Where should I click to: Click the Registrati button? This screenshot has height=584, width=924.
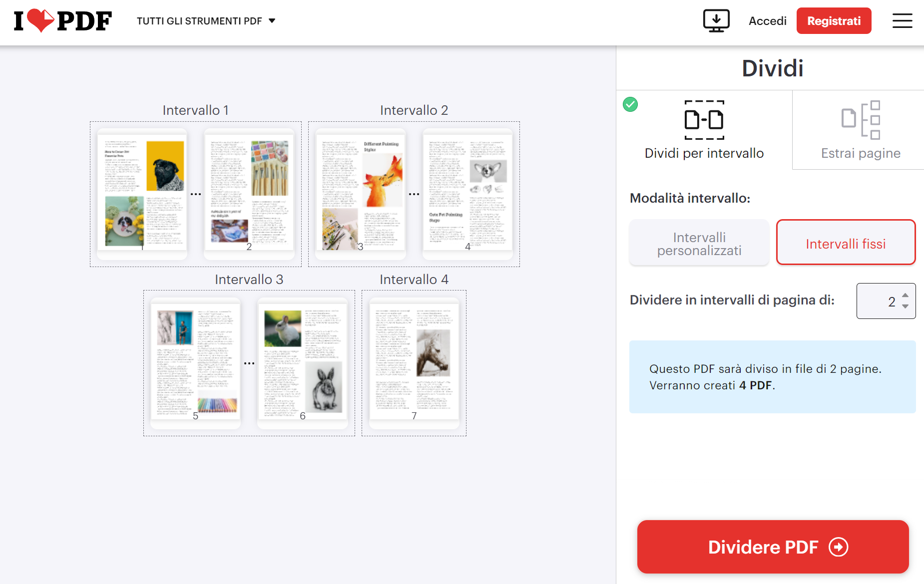834,20
